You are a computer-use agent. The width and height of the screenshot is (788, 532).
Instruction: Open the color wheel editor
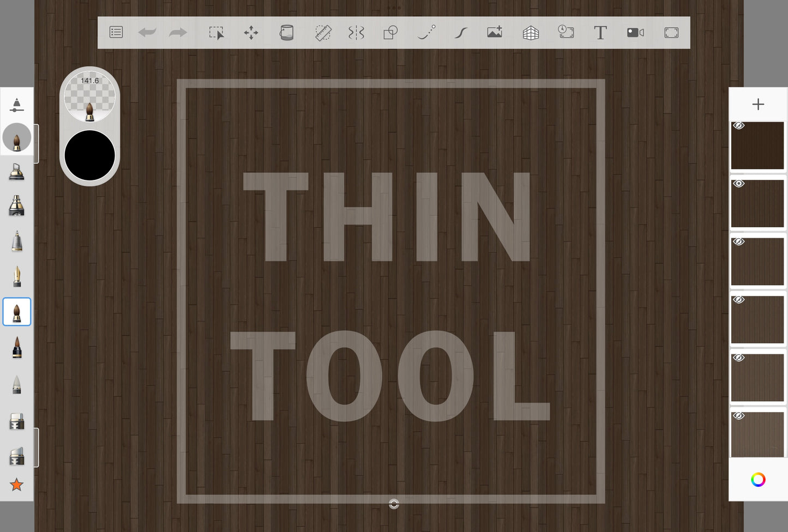click(x=758, y=480)
